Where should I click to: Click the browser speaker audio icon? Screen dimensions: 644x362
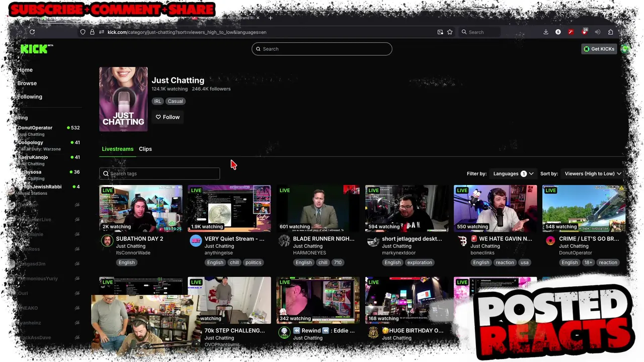pyautogui.click(x=598, y=32)
